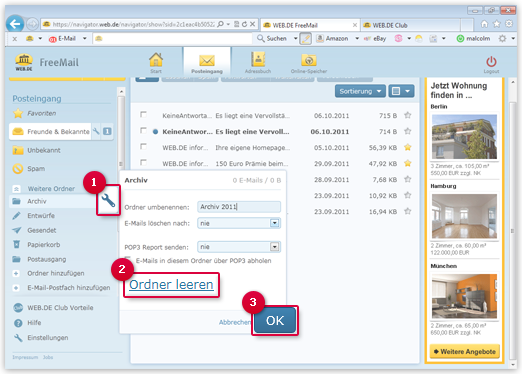
Task: Open Einstellungen in the sidebar
Action: [x=41, y=338]
